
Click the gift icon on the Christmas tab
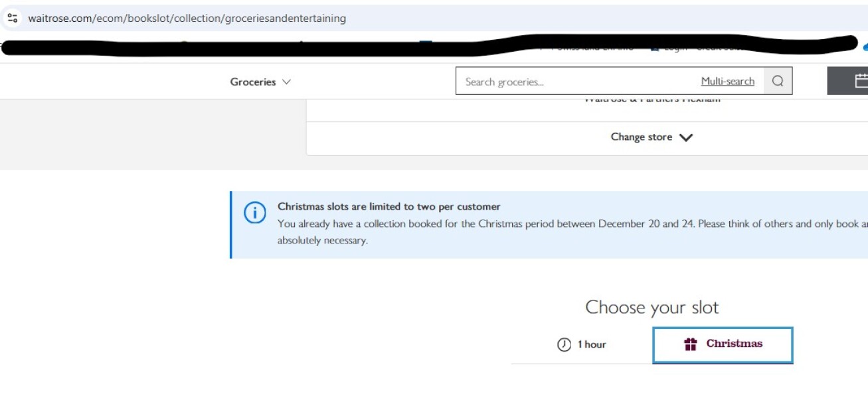[x=691, y=344]
